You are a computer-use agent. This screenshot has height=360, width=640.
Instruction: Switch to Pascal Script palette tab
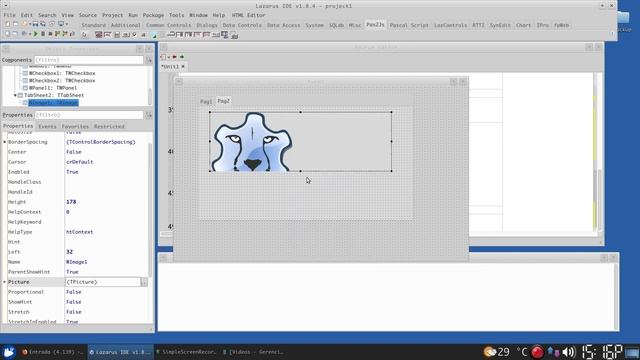[409, 25]
